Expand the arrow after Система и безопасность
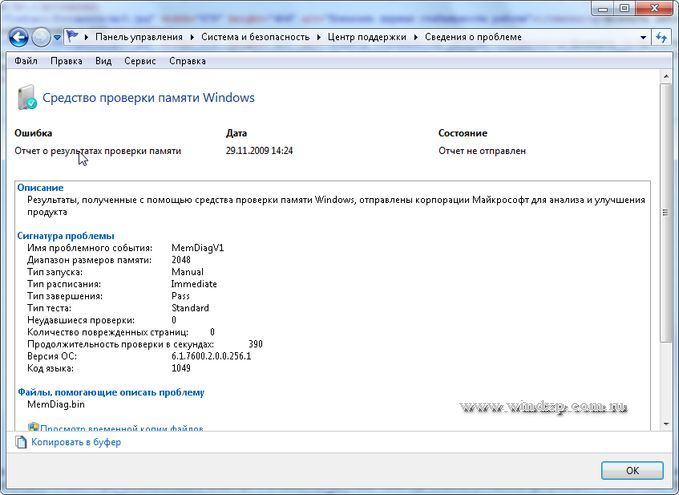The width and height of the screenshot is (679, 495). pyautogui.click(x=318, y=37)
